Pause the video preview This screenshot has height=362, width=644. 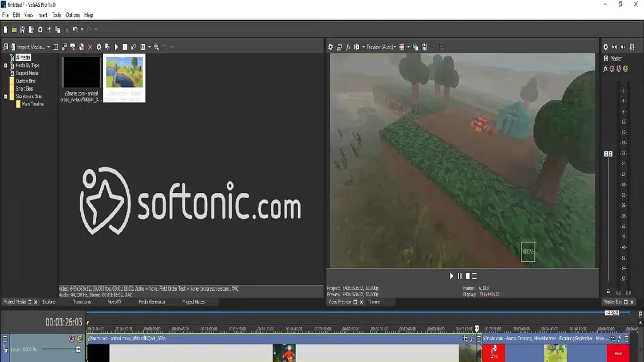click(460, 276)
